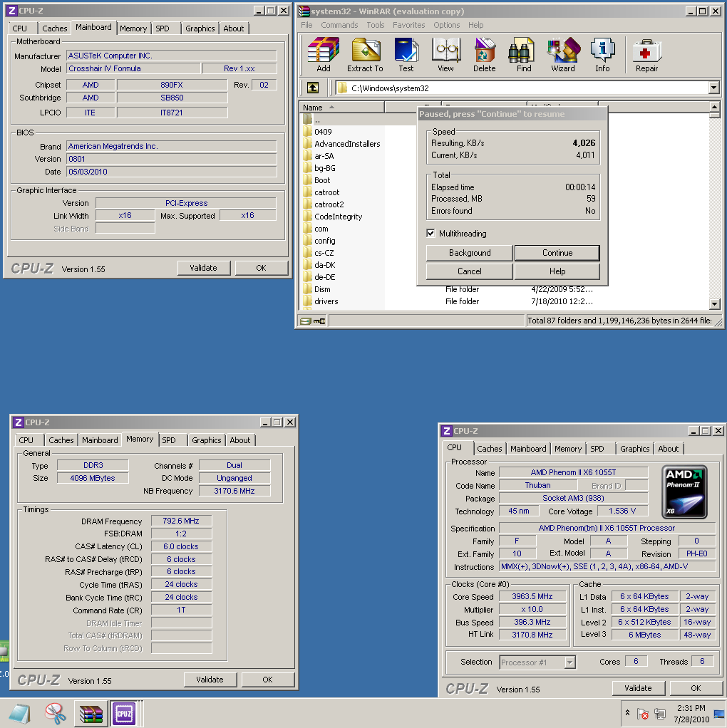727x728 pixels.
Task: Select Mainboard tab in CPU window of CPU-Z
Action: tap(528, 449)
